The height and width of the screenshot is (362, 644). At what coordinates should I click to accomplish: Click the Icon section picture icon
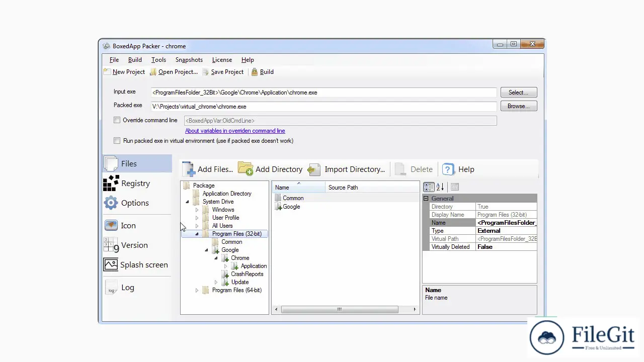pos(111,225)
